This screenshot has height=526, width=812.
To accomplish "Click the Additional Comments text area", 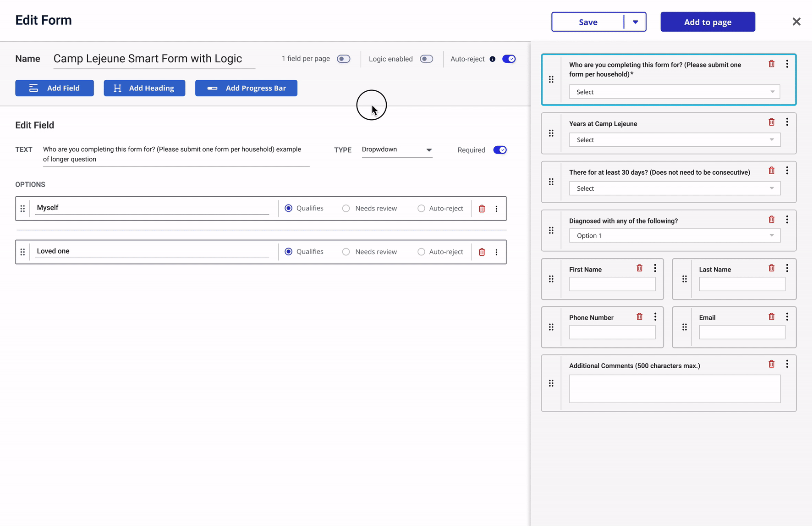I will pyautogui.click(x=675, y=389).
